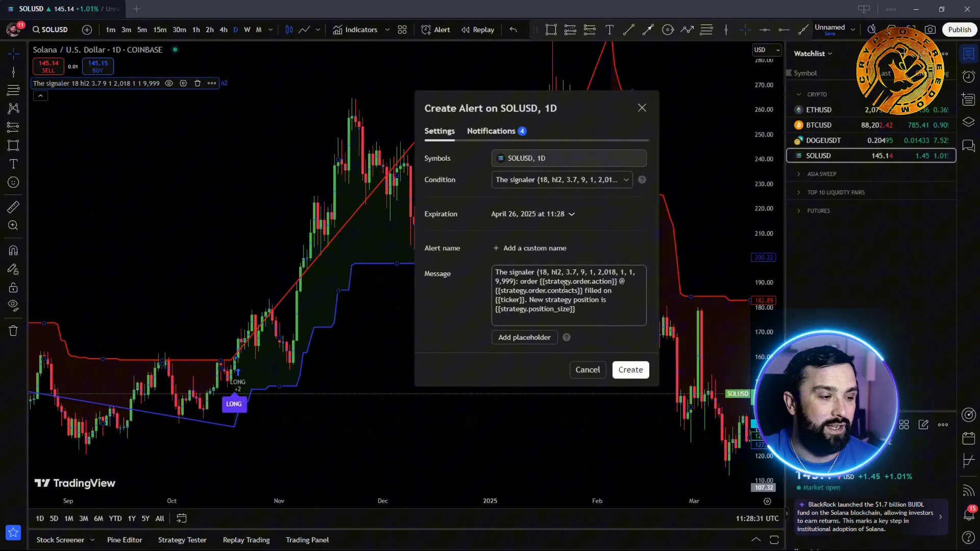The height and width of the screenshot is (551, 980).
Task: Open the calendar panel in the right sidebar
Action: tap(968, 438)
